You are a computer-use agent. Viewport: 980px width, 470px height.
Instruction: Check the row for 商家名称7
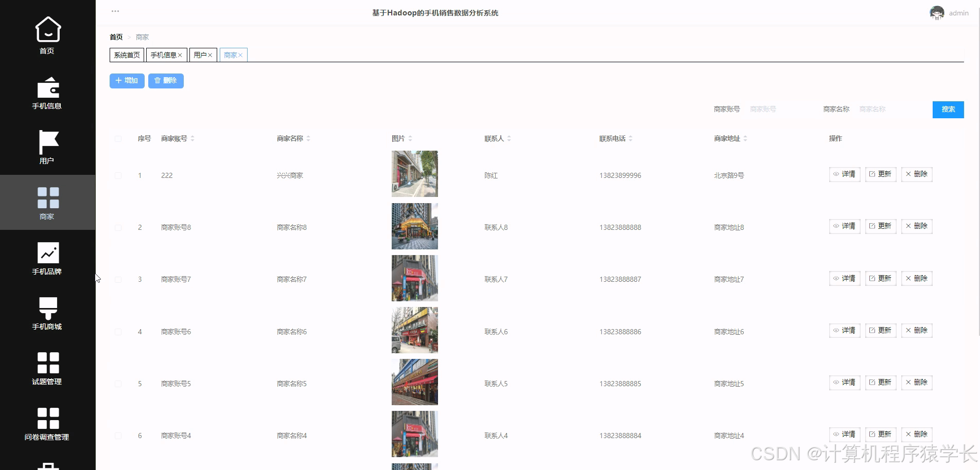[x=118, y=279]
